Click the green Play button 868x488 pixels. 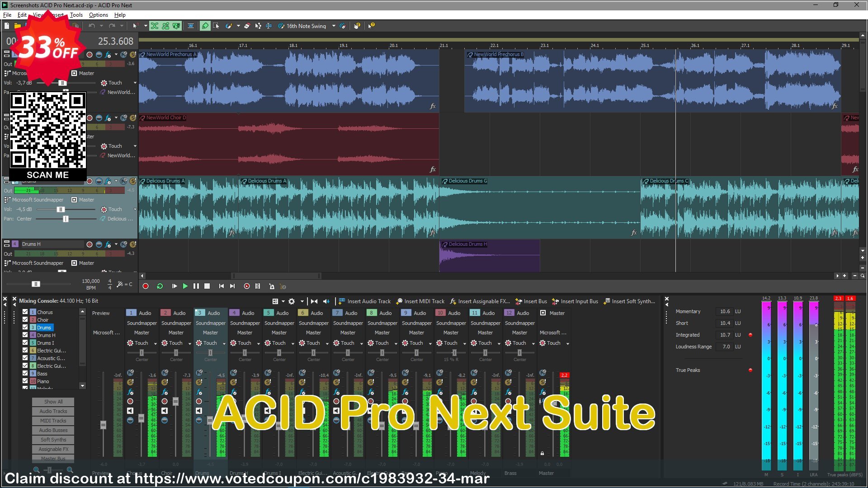tap(185, 286)
